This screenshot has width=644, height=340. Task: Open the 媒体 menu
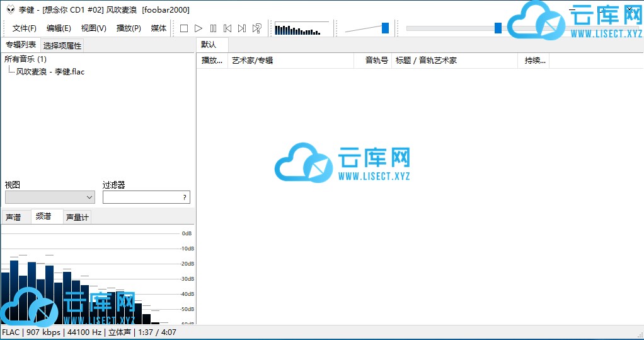coord(159,28)
